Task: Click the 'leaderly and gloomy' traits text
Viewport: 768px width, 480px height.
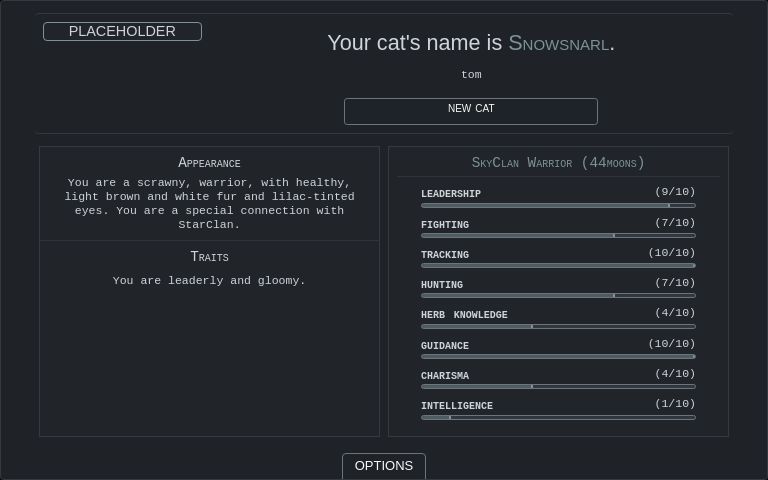Action: click(x=209, y=281)
